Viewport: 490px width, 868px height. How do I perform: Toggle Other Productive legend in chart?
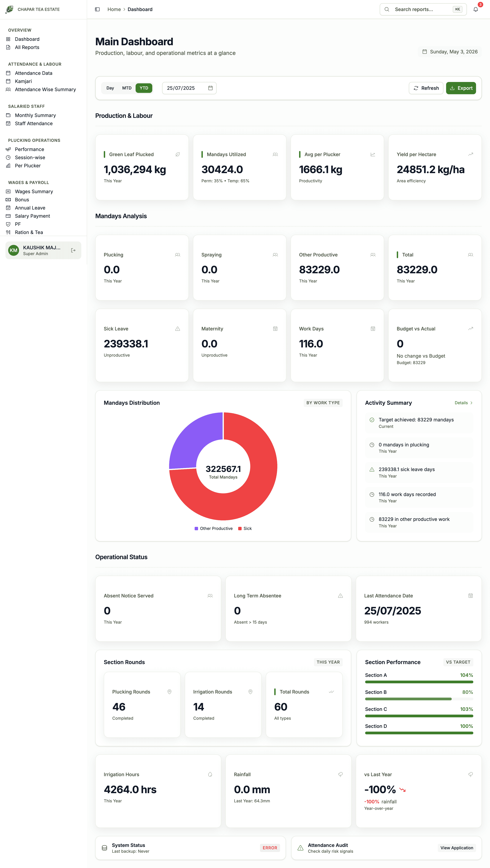pos(214,528)
